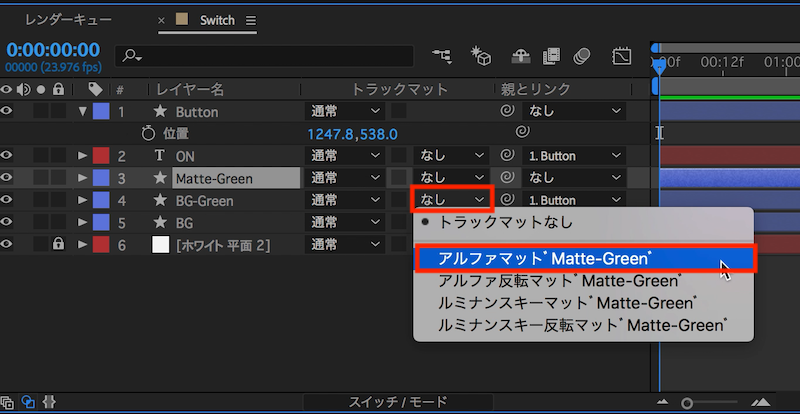800x414 pixels.
Task: Open Matte-Green track matte dropdown
Action: pos(452,178)
